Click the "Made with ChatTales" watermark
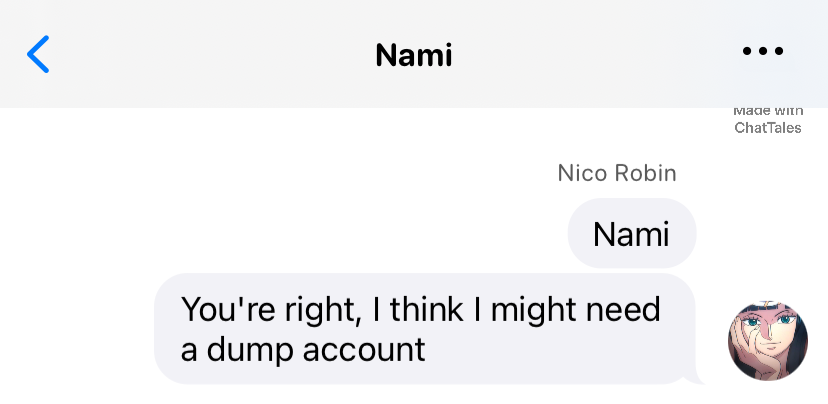 tap(767, 119)
